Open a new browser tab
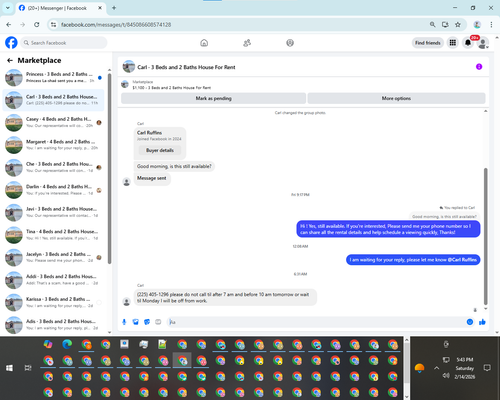500x400 pixels. pos(114,8)
